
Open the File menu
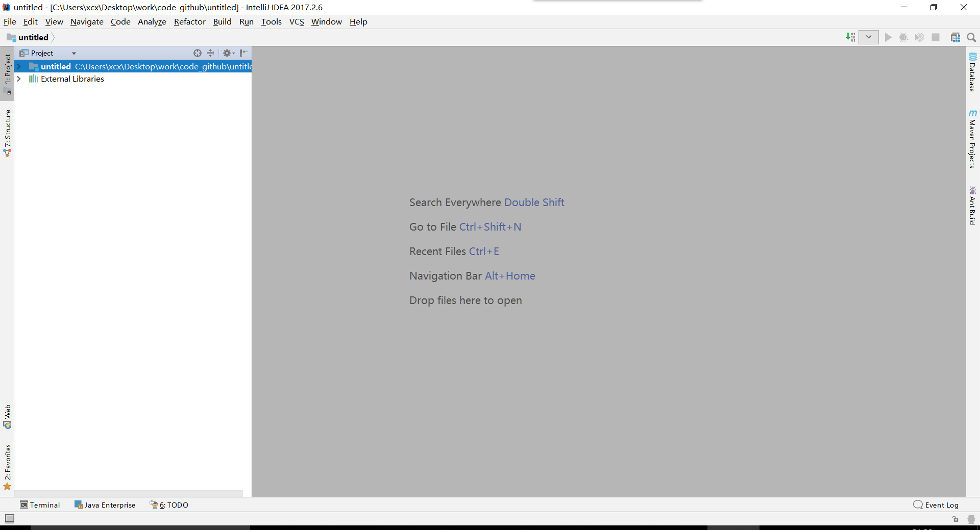pos(10,21)
